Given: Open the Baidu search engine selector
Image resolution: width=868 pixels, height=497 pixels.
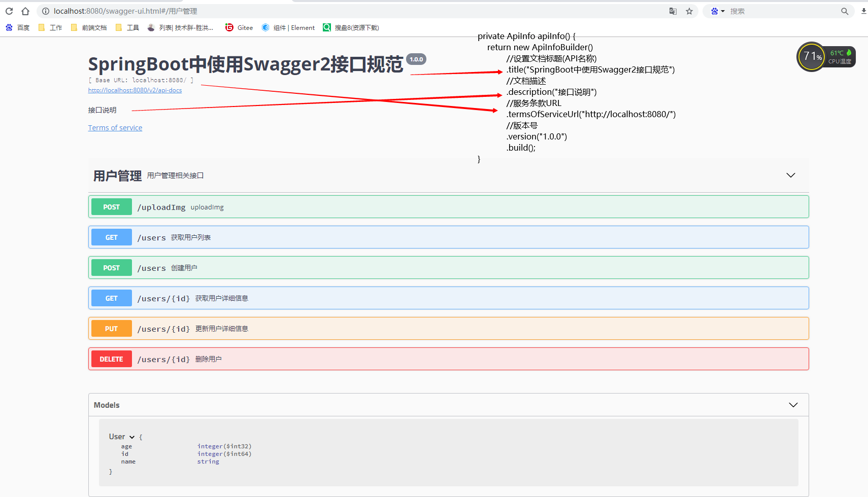Looking at the screenshot, I should (x=717, y=11).
